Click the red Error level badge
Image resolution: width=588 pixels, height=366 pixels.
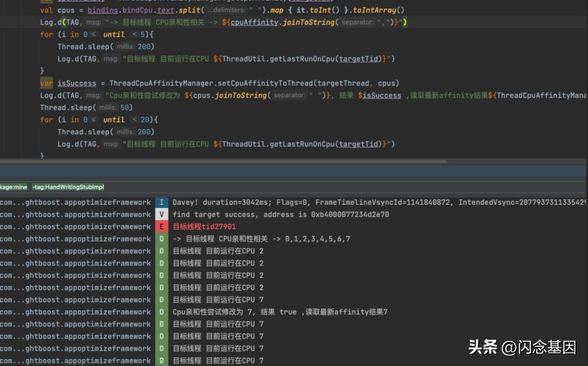162,227
